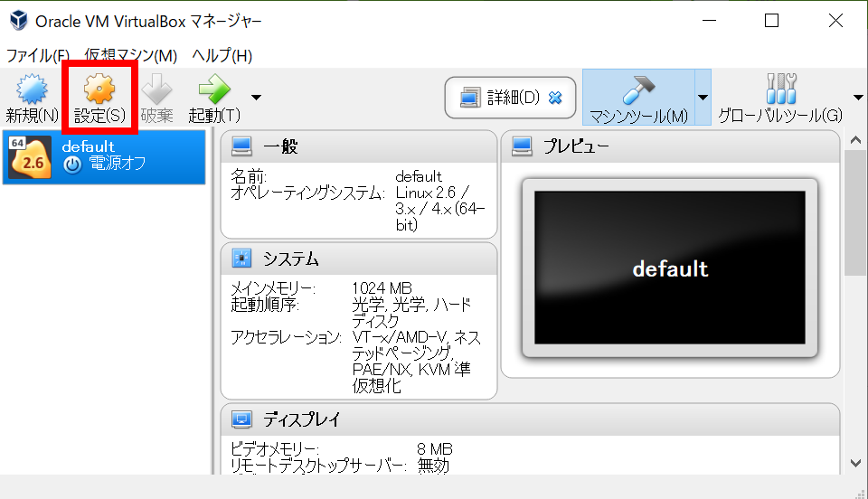Image resolution: width=868 pixels, height=499 pixels.
Task: Click the Discard (破棄) arrow icon
Action: coord(156,89)
